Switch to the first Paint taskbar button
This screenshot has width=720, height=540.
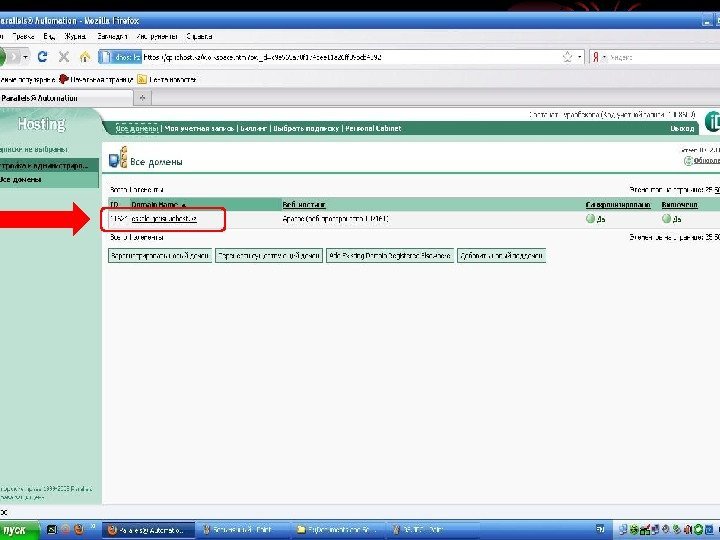[244, 530]
